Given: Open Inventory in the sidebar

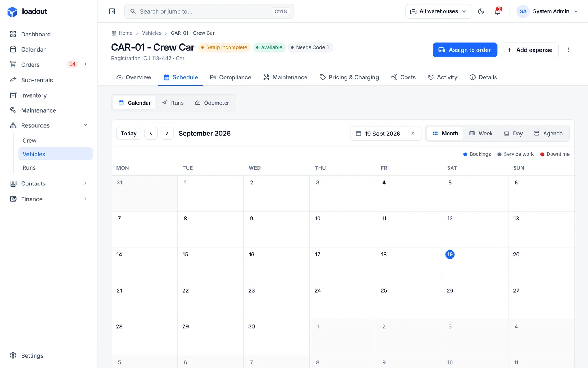Looking at the screenshot, I should click(x=49, y=95).
